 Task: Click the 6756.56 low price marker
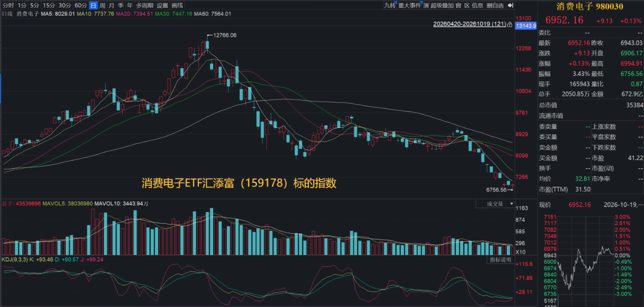[x=496, y=190]
